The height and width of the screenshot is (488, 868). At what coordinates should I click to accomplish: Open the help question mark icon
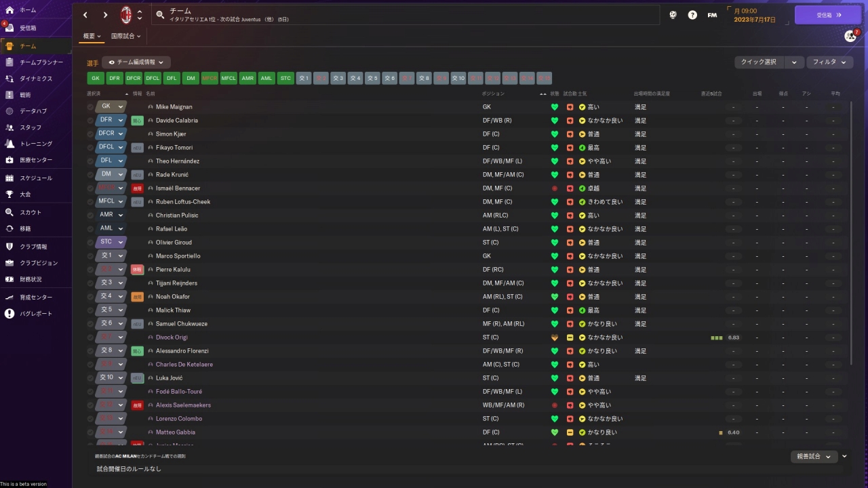tap(692, 14)
